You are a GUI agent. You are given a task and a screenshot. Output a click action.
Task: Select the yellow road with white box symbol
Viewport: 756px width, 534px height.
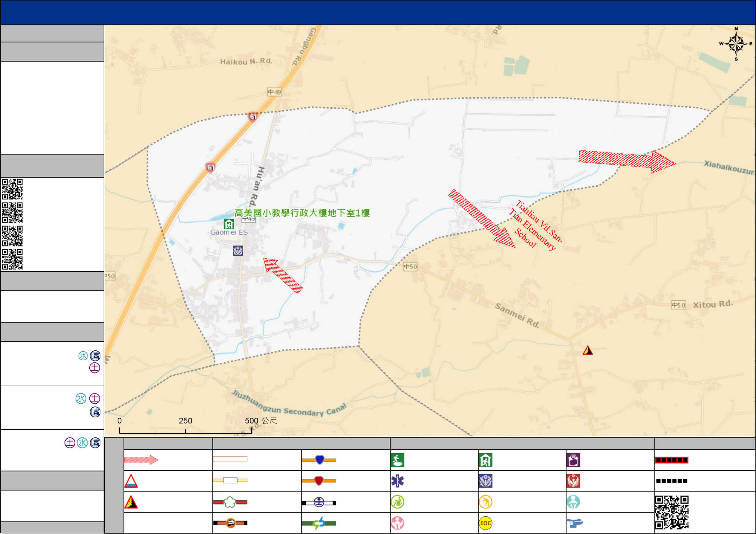tap(230, 480)
